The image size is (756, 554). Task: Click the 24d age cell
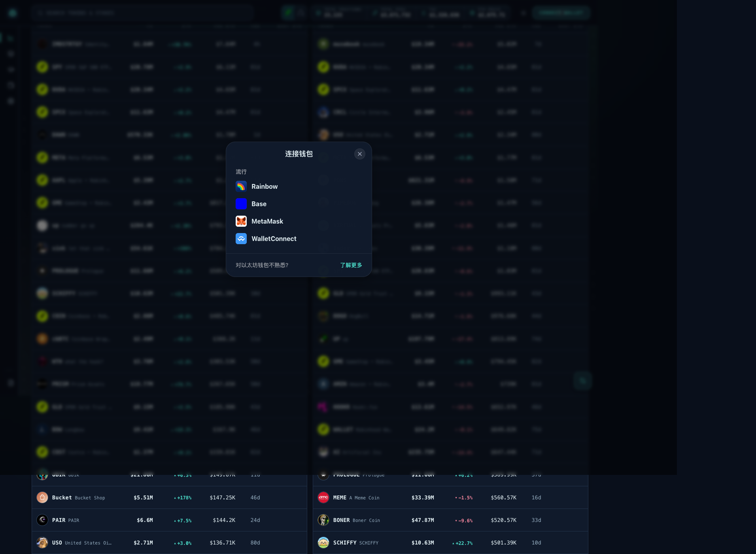255,520
